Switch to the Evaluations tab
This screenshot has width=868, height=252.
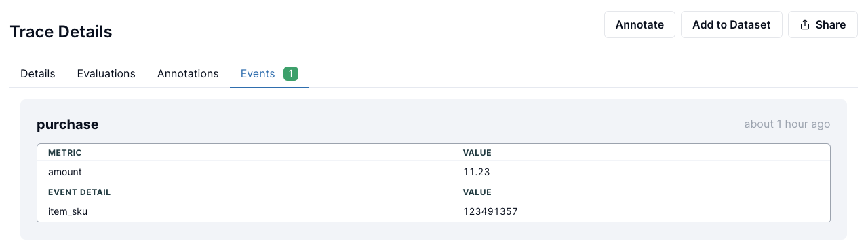(x=106, y=73)
